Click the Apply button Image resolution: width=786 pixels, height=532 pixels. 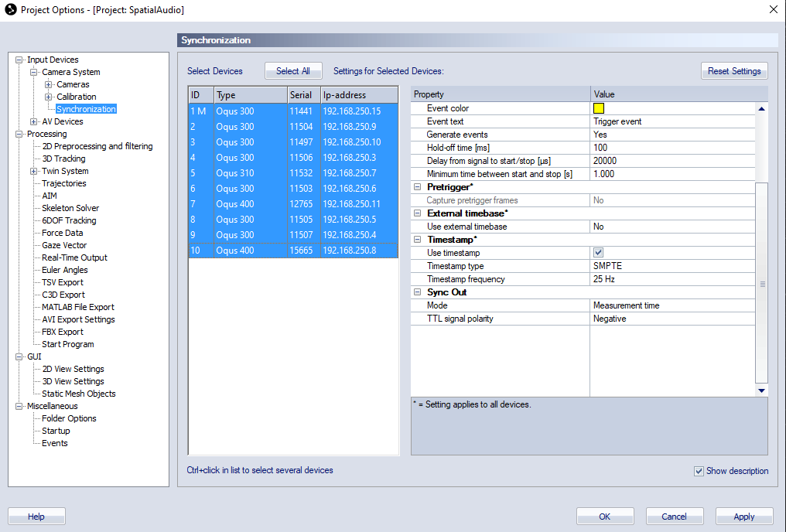click(x=744, y=517)
